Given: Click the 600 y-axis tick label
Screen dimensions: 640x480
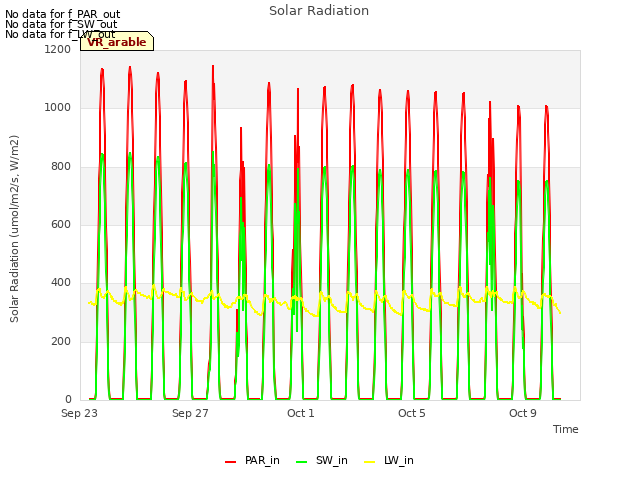Looking at the screenshot, I should click(x=61, y=224).
